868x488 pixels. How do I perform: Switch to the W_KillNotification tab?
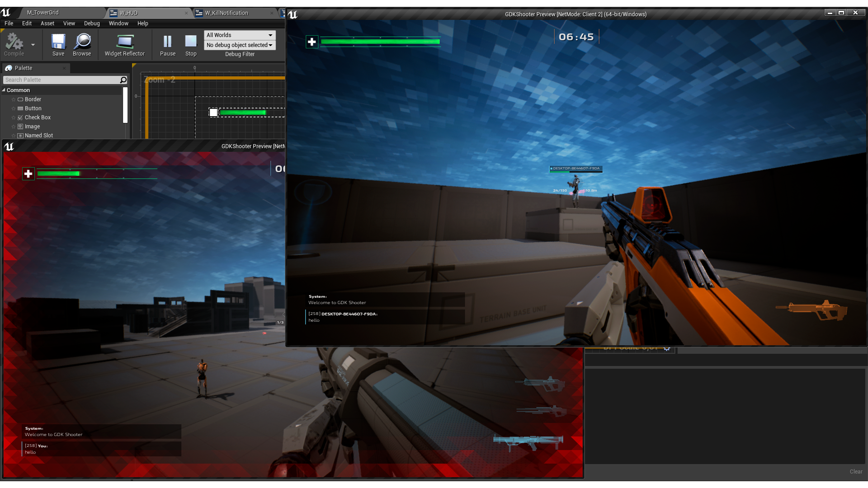[x=226, y=13]
